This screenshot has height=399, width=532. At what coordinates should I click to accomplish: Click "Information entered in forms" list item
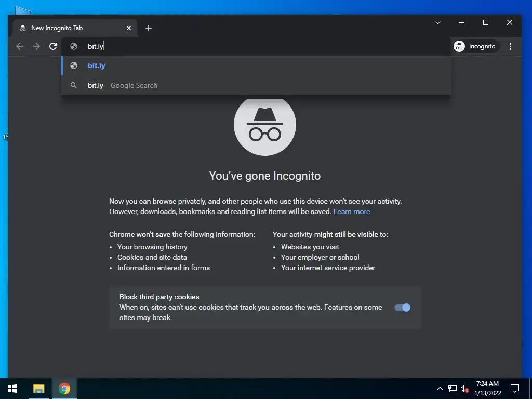164,268
